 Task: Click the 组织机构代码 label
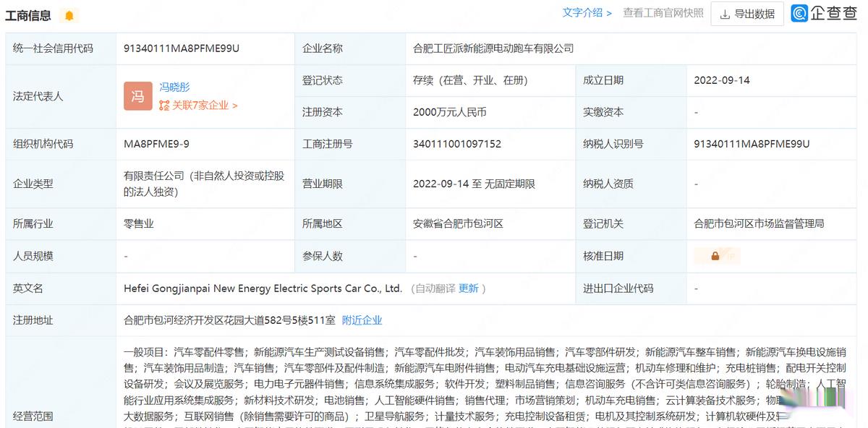coord(43,144)
